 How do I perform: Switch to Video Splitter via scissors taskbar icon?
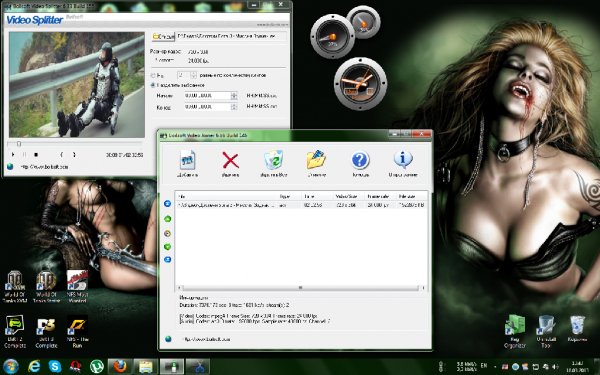click(198, 367)
